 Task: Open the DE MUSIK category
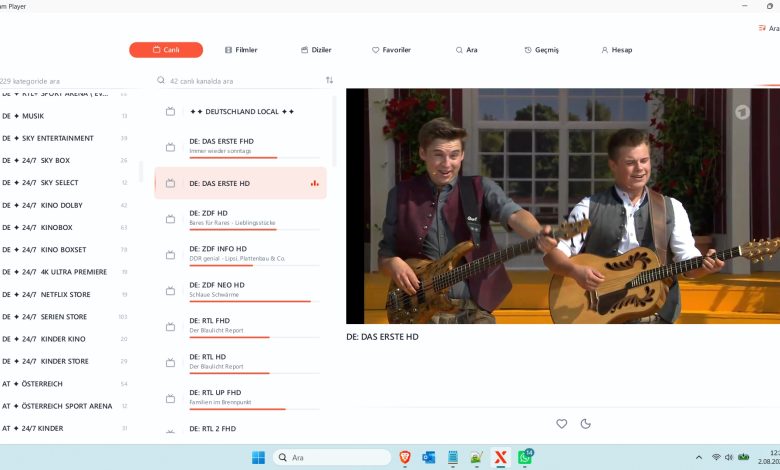65,116
